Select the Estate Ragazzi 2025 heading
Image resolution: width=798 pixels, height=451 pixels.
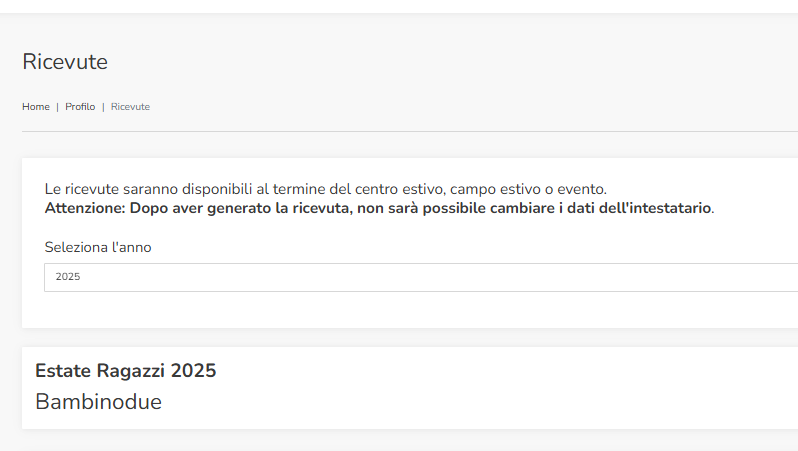point(126,371)
